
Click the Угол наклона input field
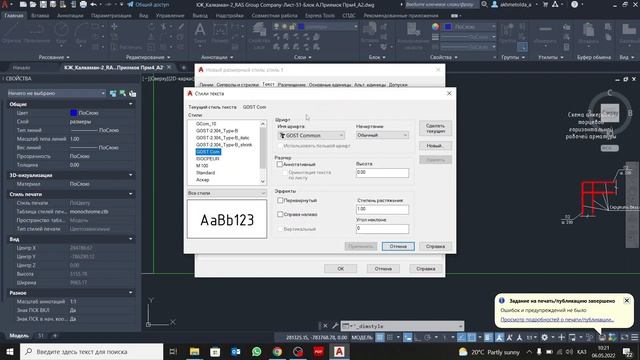point(382,229)
